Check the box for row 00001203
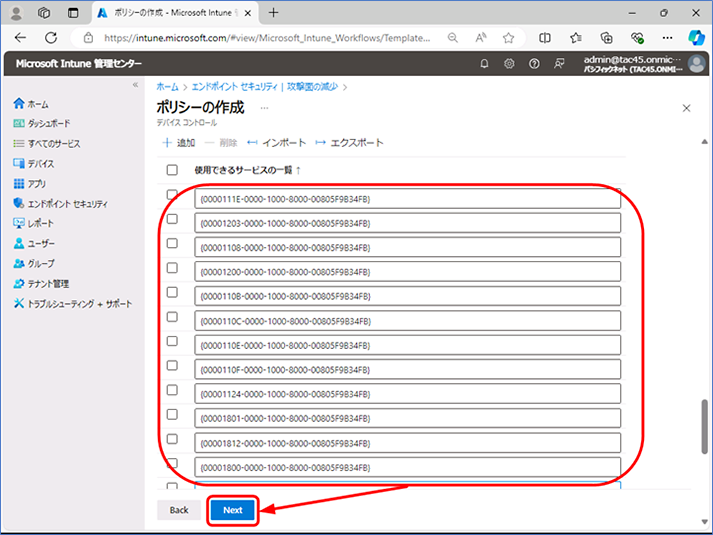The image size is (713, 535). click(x=172, y=219)
